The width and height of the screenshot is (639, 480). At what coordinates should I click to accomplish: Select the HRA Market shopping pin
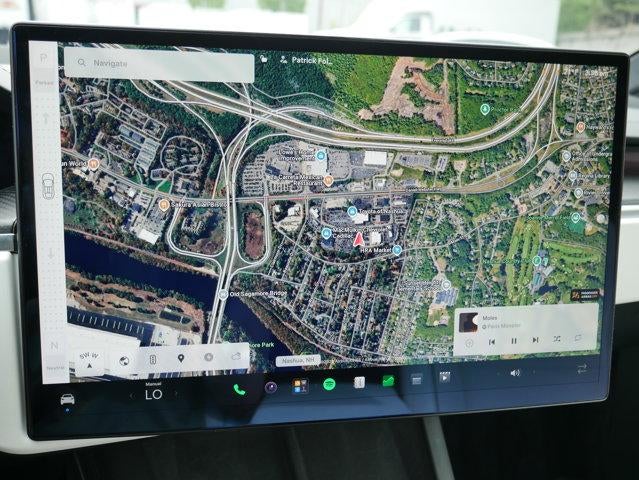point(397,250)
